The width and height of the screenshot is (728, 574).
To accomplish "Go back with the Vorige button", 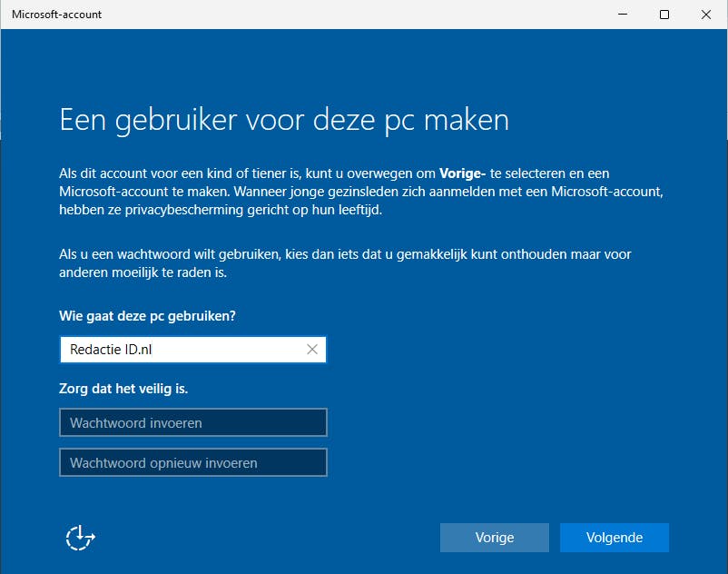I will click(495, 538).
